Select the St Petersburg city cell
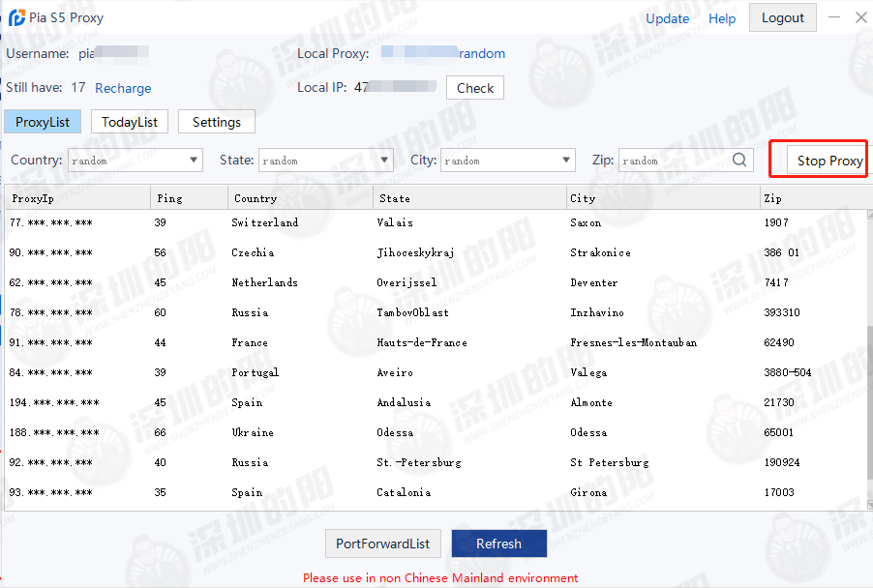Image resolution: width=873 pixels, height=588 pixels. point(610,463)
